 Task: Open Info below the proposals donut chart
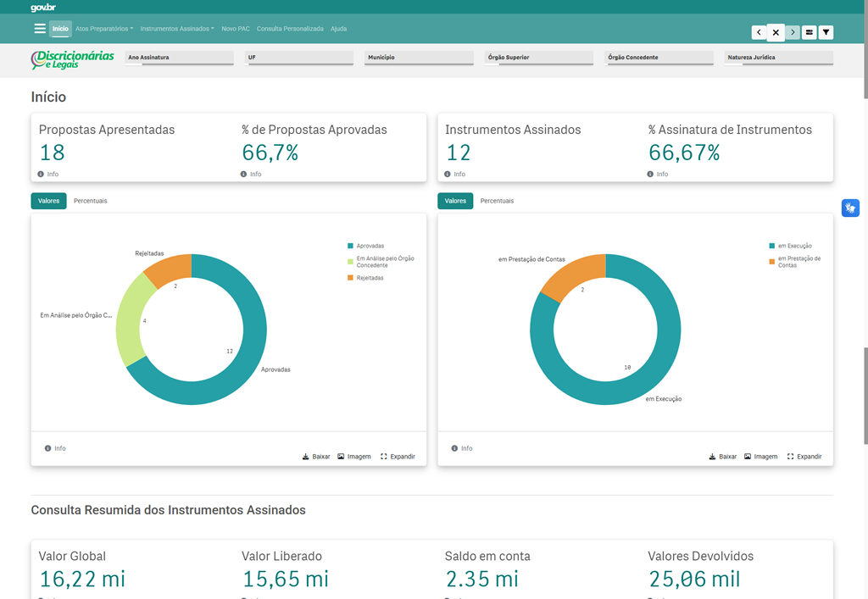55,448
